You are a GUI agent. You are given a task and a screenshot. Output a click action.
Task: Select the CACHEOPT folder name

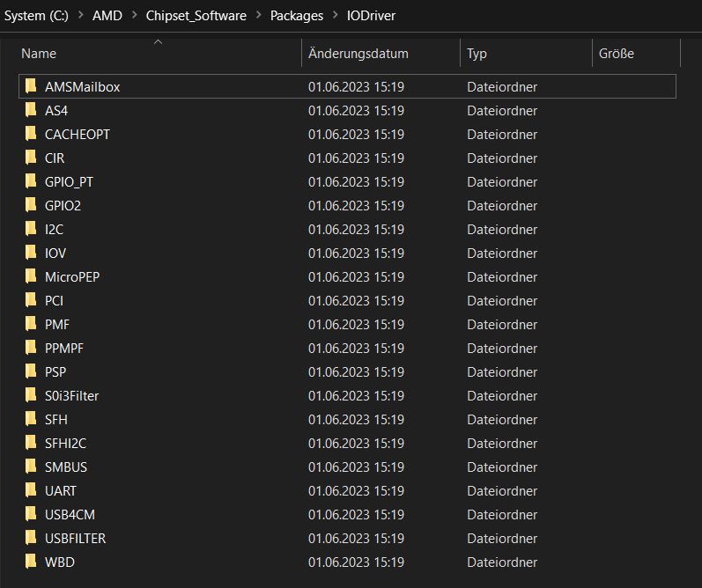pos(77,134)
